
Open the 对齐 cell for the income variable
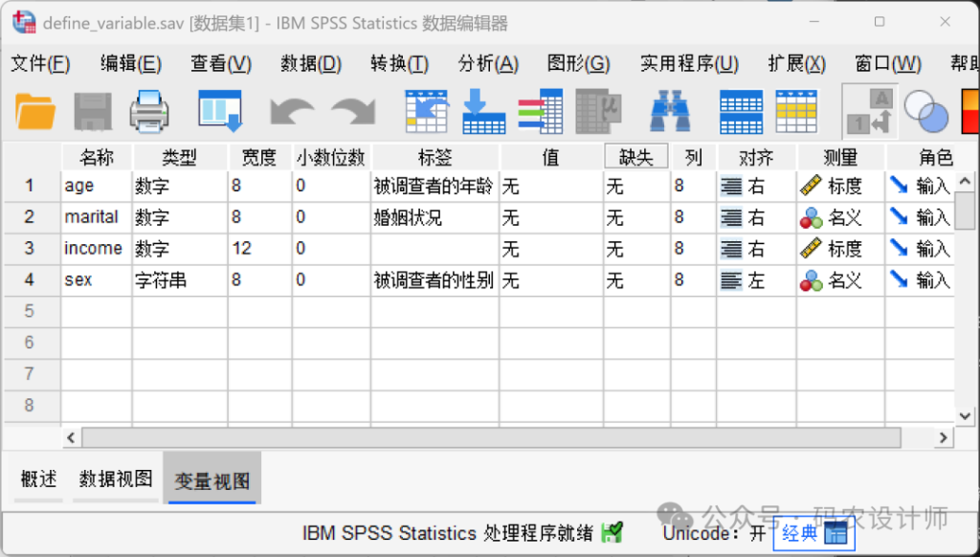755,250
